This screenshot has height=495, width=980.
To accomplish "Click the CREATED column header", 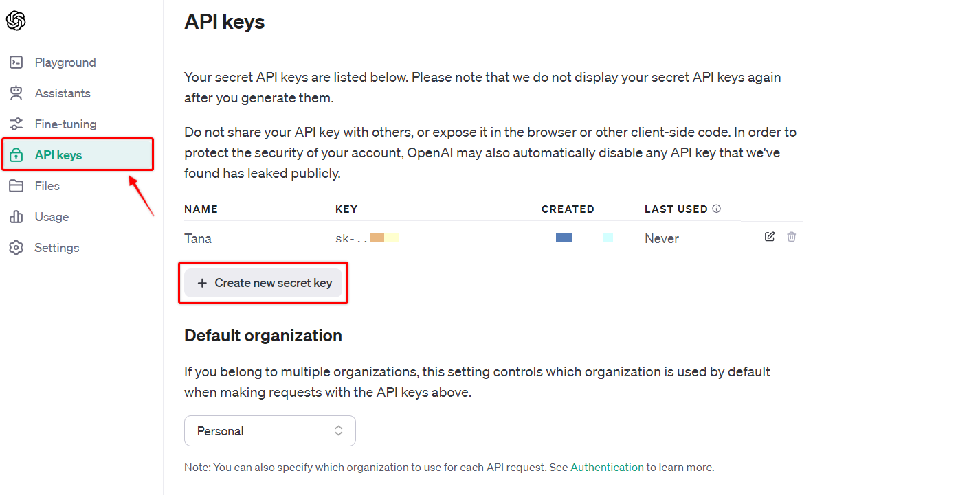I will click(x=568, y=209).
